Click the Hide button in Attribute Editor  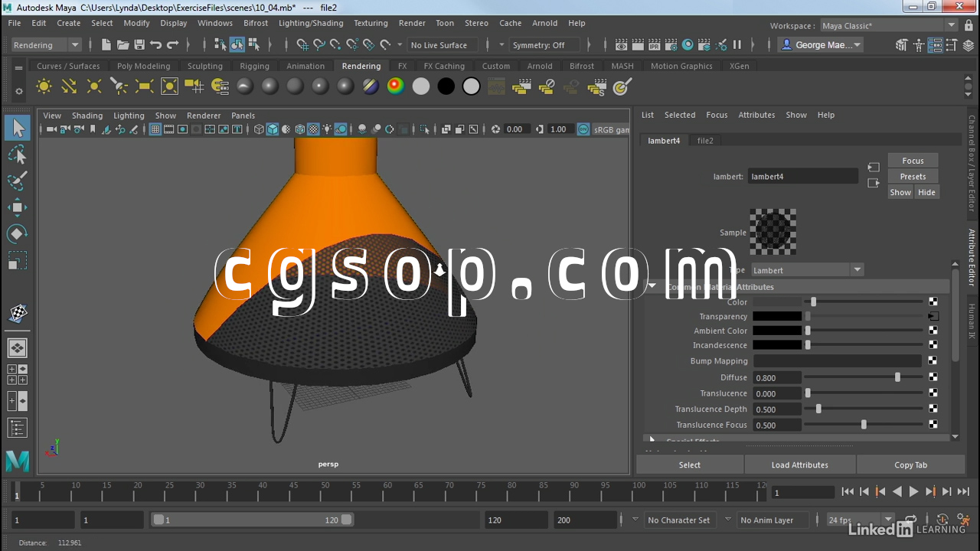[926, 192]
